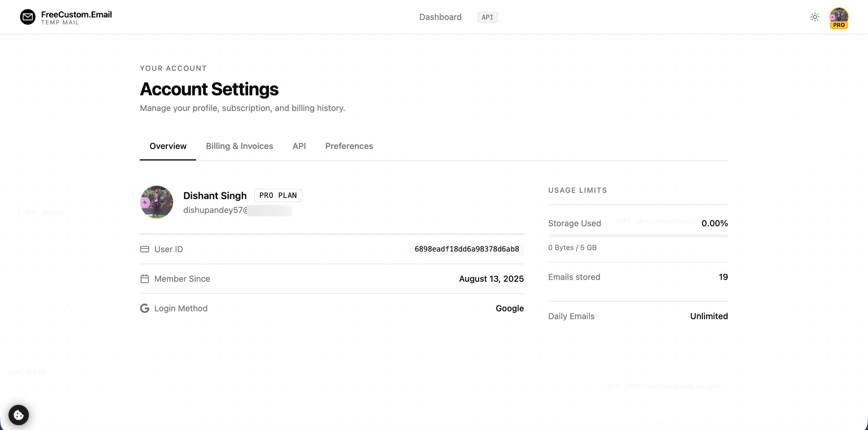Open the PRO profile avatar menu
Viewport: 868px width, 430px height.
(839, 17)
